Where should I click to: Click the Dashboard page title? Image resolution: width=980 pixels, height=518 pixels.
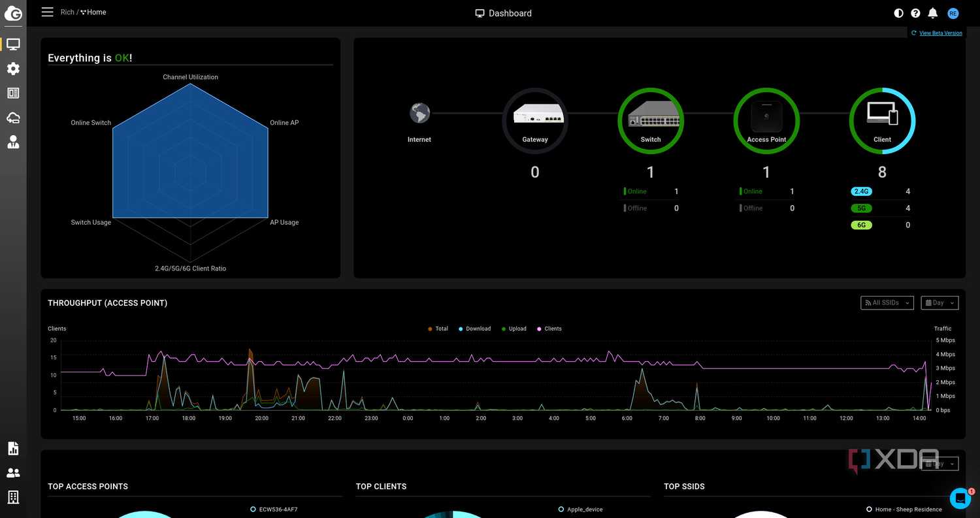click(x=503, y=13)
